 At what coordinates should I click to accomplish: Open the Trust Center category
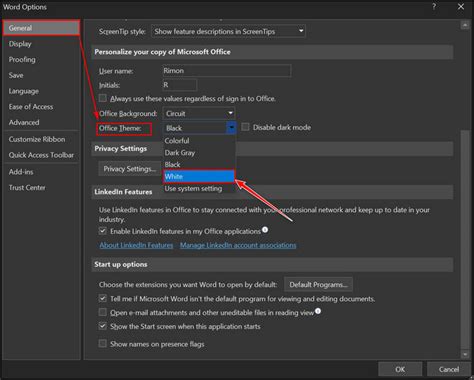pos(27,187)
